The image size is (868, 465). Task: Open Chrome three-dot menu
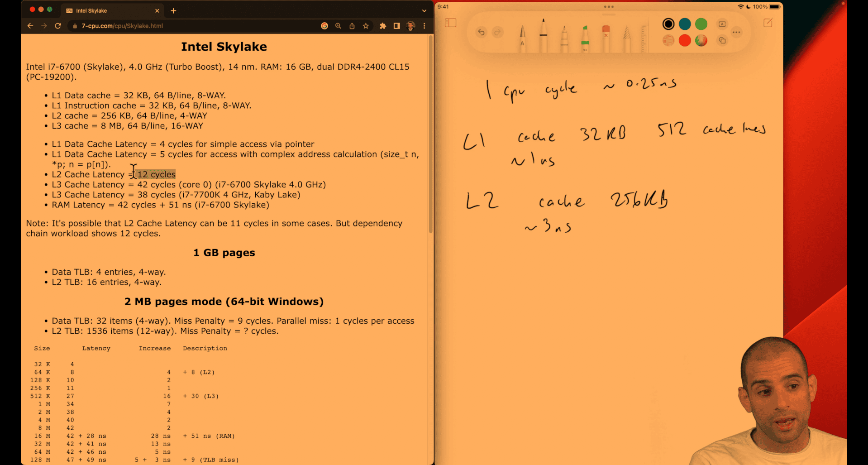424,26
